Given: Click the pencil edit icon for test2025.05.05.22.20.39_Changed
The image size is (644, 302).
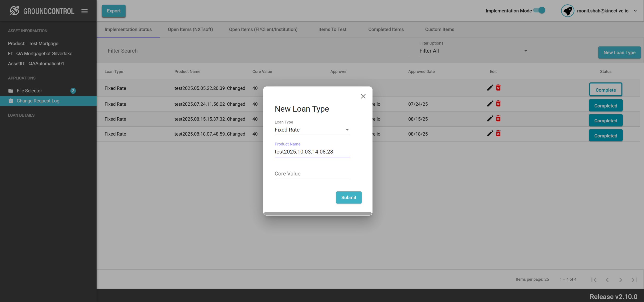Looking at the screenshot, I should coord(490,88).
